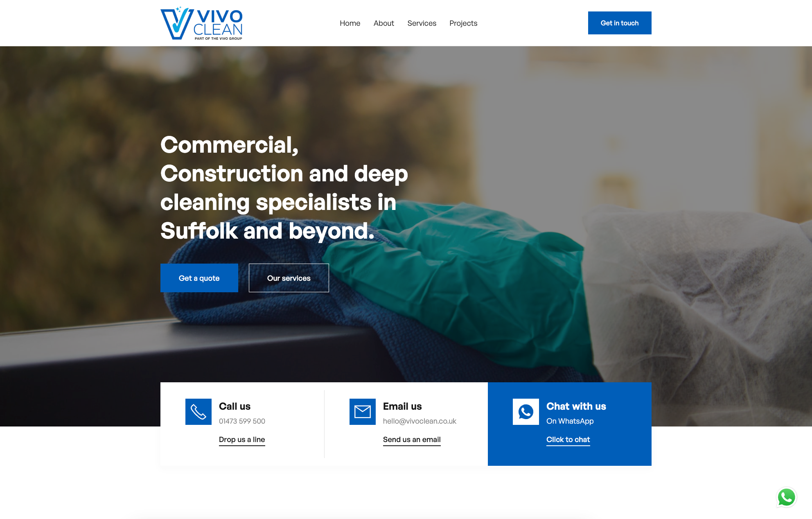Click the Click to chat WhatsApp link
The image size is (812, 519).
coord(568,438)
